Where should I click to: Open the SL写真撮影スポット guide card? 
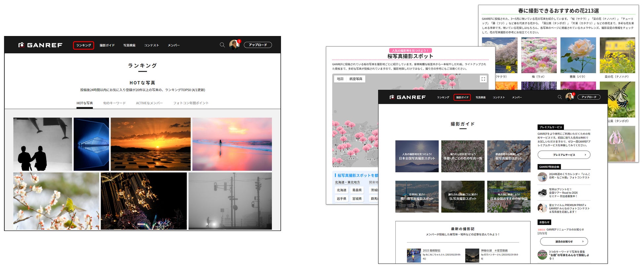coord(463,197)
